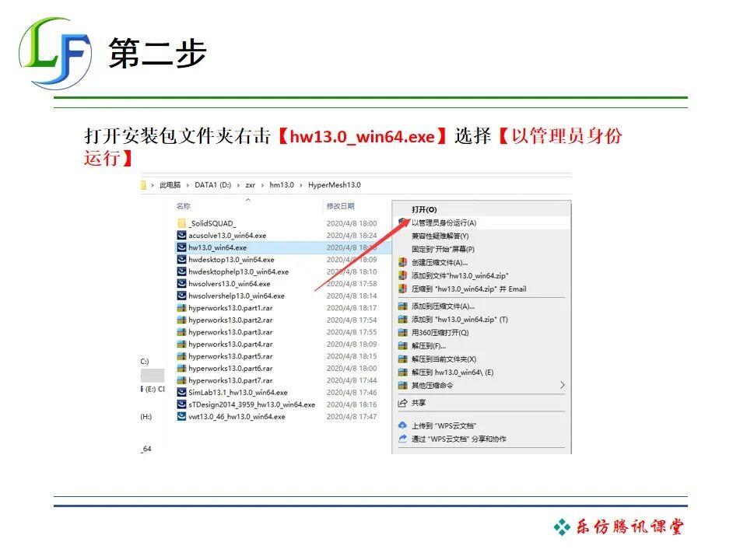Select 解压到当前文件夹(X) menu entry
The image size is (747, 560).
point(444,359)
